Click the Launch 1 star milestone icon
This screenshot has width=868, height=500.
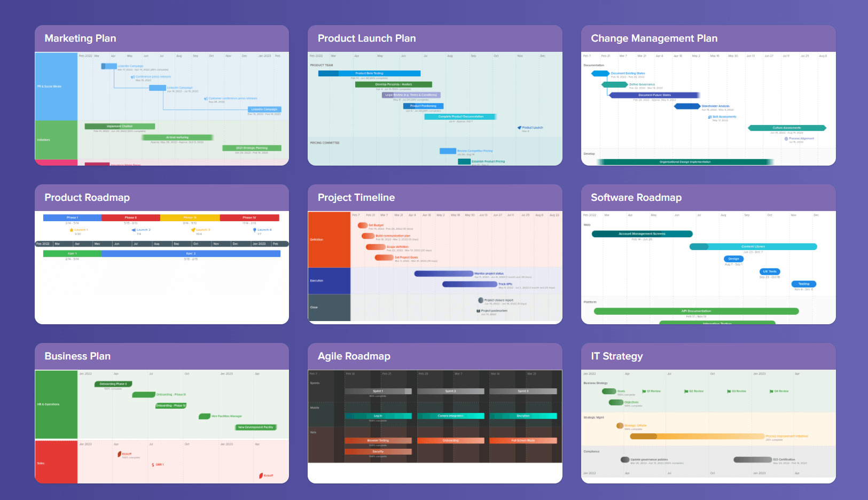pyautogui.click(x=72, y=230)
